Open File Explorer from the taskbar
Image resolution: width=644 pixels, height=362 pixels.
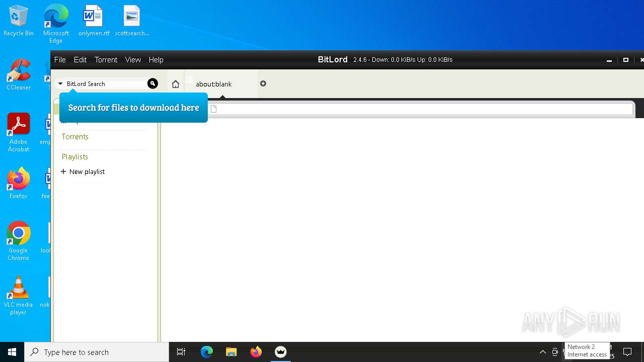pos(231,352)
